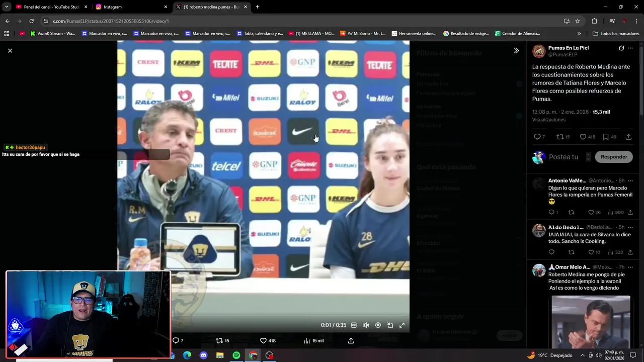Open video playback settings gear
644x362 pixels.
pos(378,325)
